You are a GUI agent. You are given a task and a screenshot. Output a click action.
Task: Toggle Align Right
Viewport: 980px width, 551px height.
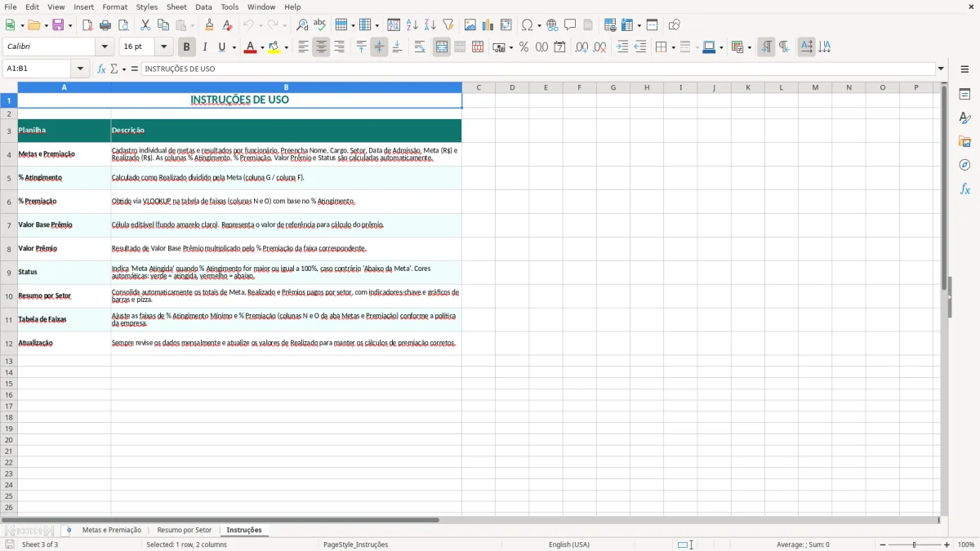(339, 47)
